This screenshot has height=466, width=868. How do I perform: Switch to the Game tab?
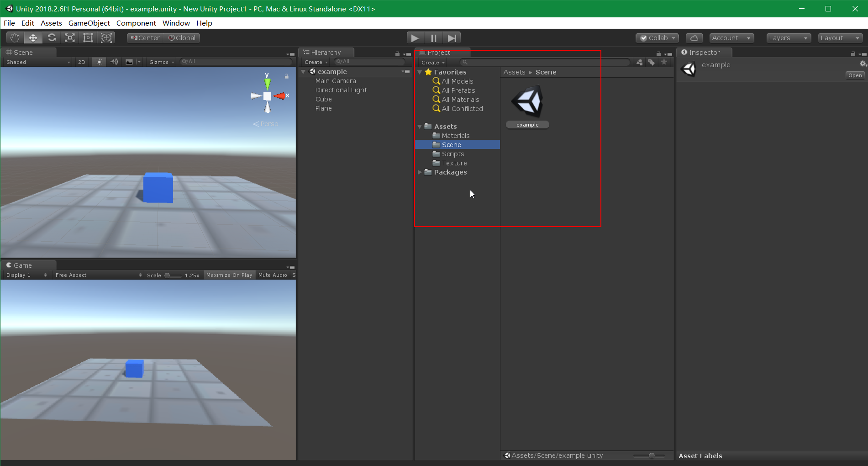21,265
